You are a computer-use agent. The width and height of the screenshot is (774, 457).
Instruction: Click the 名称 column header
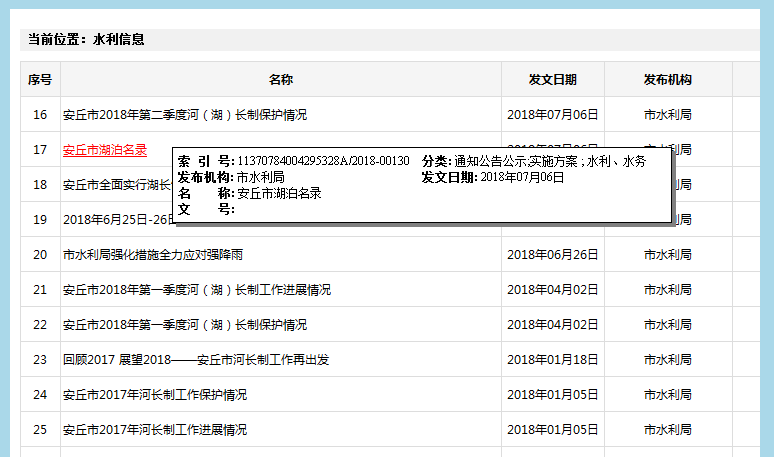281,79
